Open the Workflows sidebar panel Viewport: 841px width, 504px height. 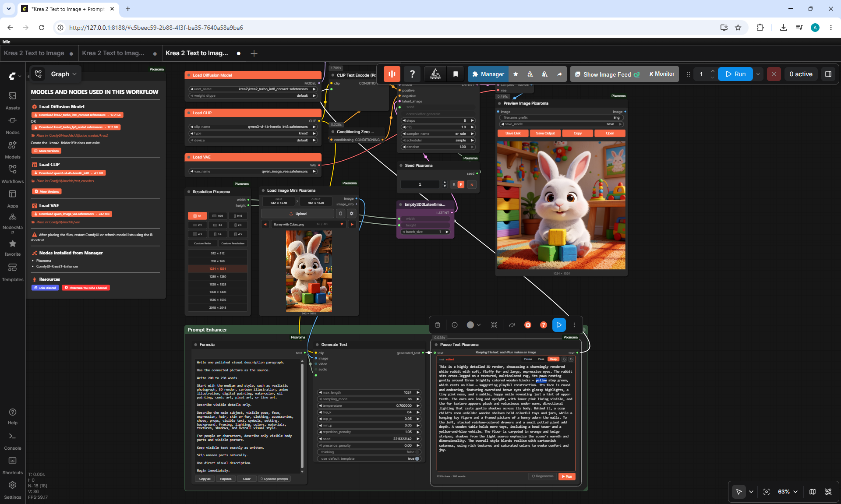pos(12,174)
